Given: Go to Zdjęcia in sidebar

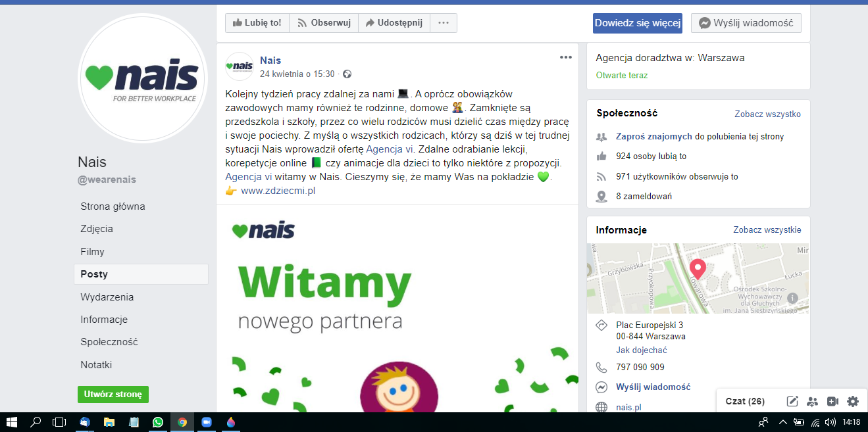Looking at the screenshot, I should coord(97,229).
